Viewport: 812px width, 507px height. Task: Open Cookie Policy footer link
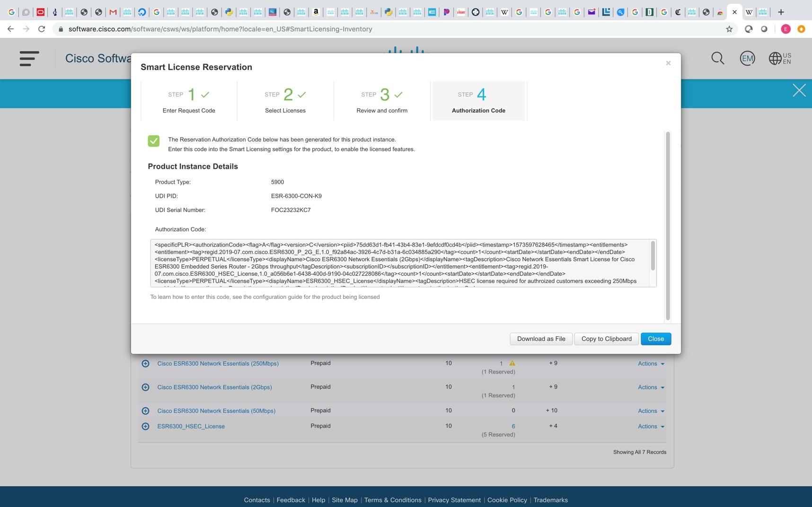[x=507, y=500]
